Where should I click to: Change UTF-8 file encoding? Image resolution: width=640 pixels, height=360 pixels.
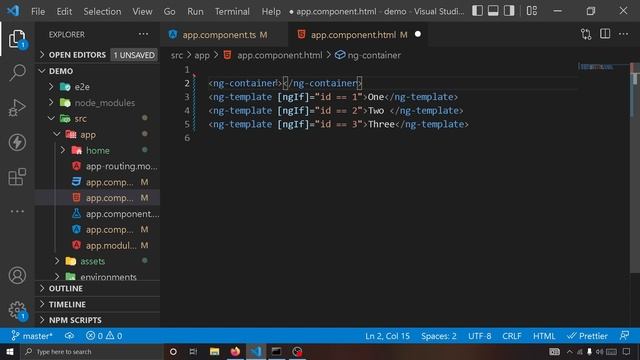pyautogui.click(x=480, y=336)
